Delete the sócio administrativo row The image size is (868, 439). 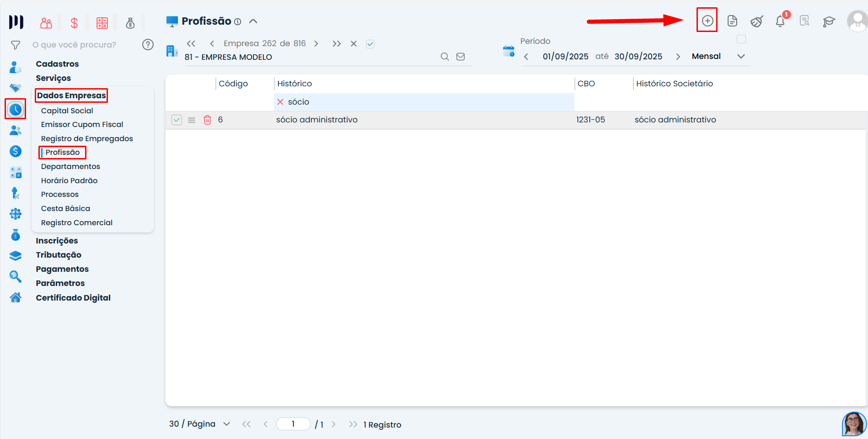coord(207,120)
